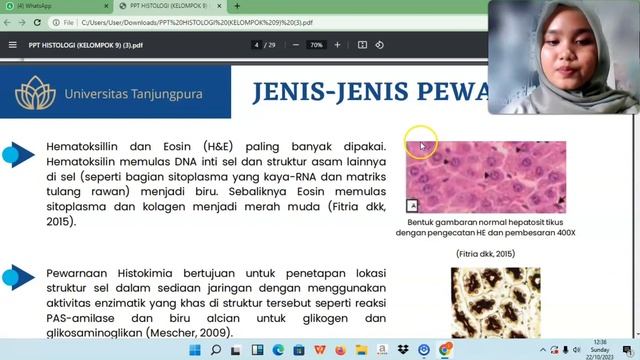The width and height of the screenshot is (640, 360).
Task: Expand the system tray hidden icons chevron
Action: pyautogui.click(x=543, y=350)
